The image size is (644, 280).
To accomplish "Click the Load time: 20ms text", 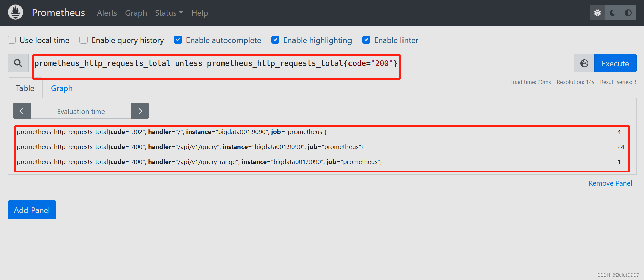I will point(530,82).
